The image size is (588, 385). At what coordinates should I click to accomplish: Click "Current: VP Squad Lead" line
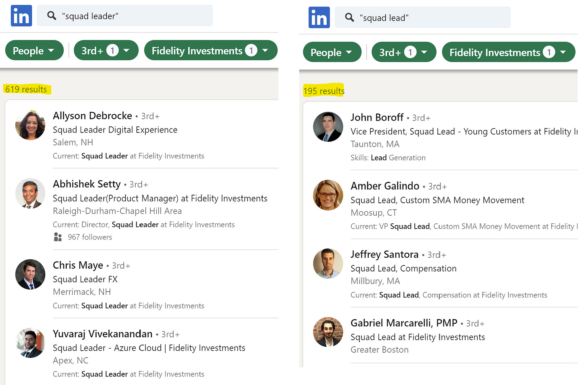pyautogui.click(x=464, y=226)
